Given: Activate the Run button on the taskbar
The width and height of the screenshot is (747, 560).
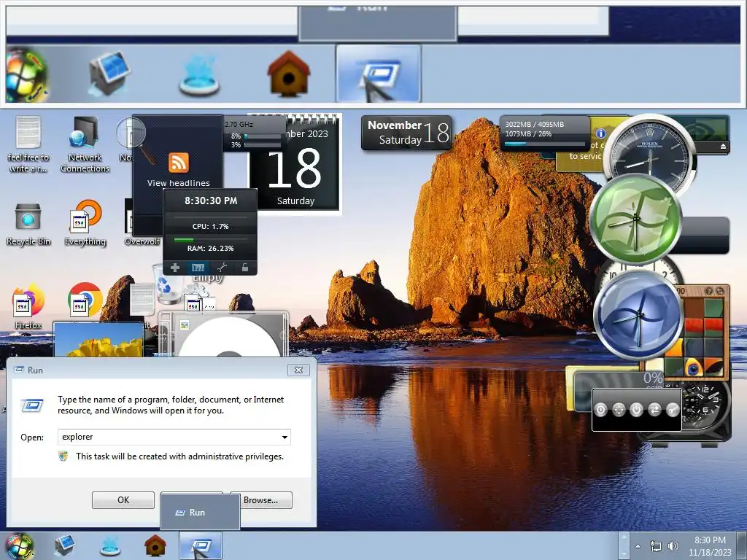Looking at the screenshot, I should coord(201,546).
